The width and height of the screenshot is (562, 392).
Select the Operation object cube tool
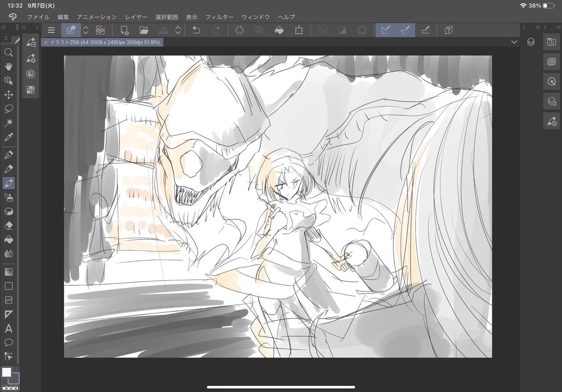(8, 80)
